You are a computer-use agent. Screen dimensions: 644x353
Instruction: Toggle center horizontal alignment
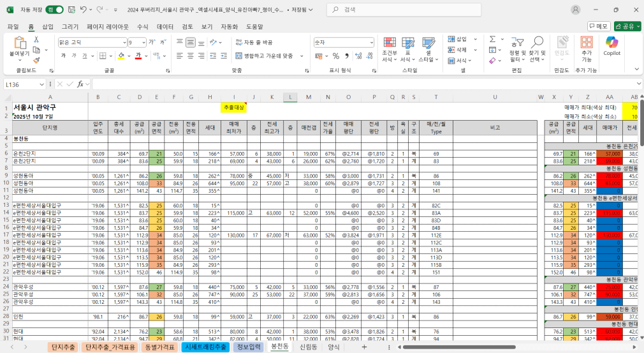point(191,56)
